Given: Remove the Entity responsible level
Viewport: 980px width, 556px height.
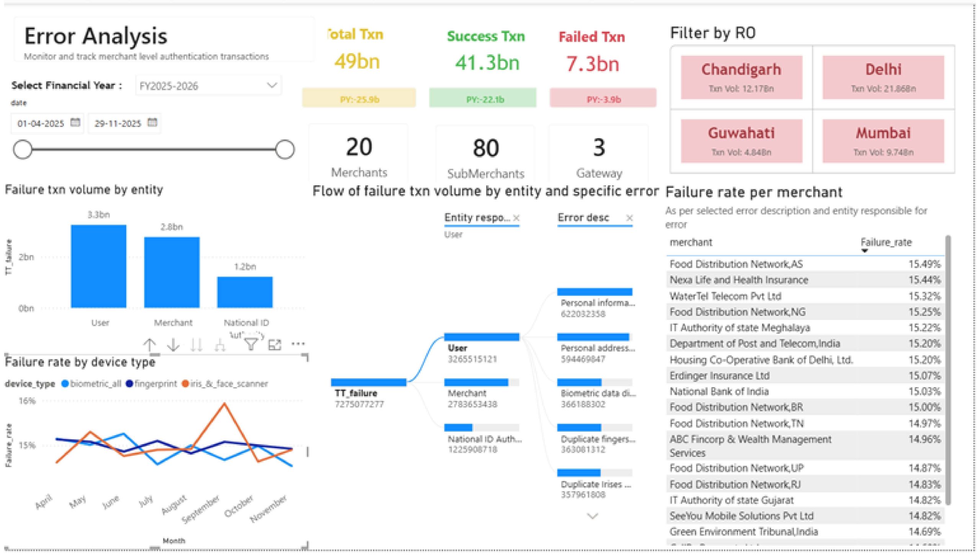Looking at the screenshot, I should tap(516, 218).
